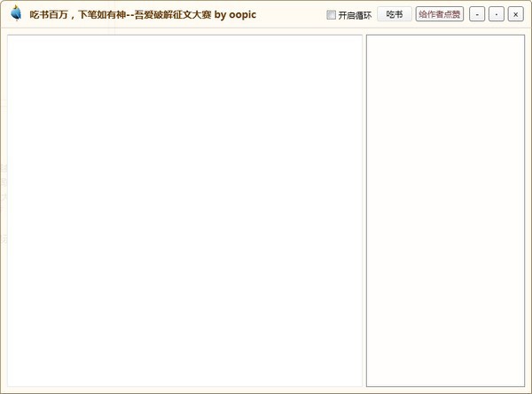This screenshot has width=532, height=394.
Task: Close the window using the x button
Action: 515,14
